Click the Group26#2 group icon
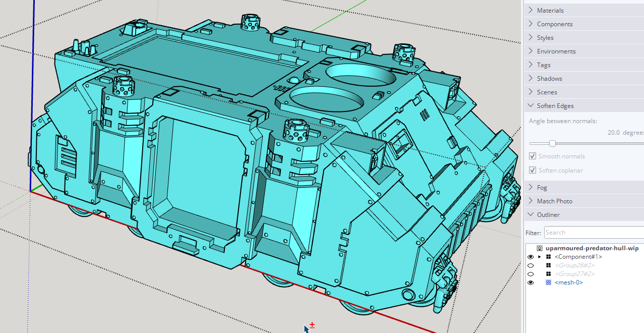This screenshot has width=644, height=333. [548, 265]
